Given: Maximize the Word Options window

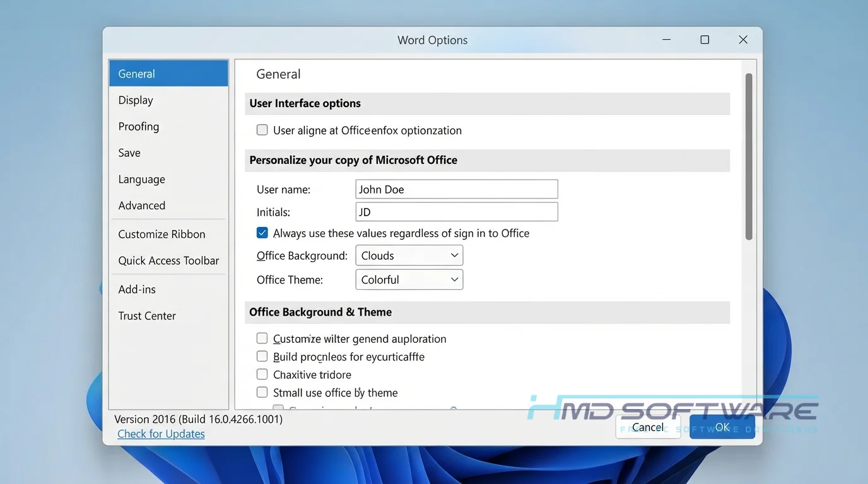Looking at the screenshot, I should (705, 40).
